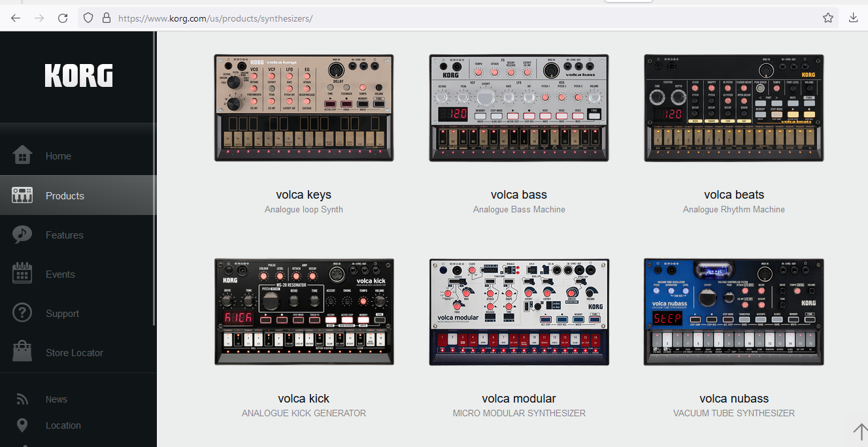
Task: Open the volca keys product image
Action: [x=304, y=108]
